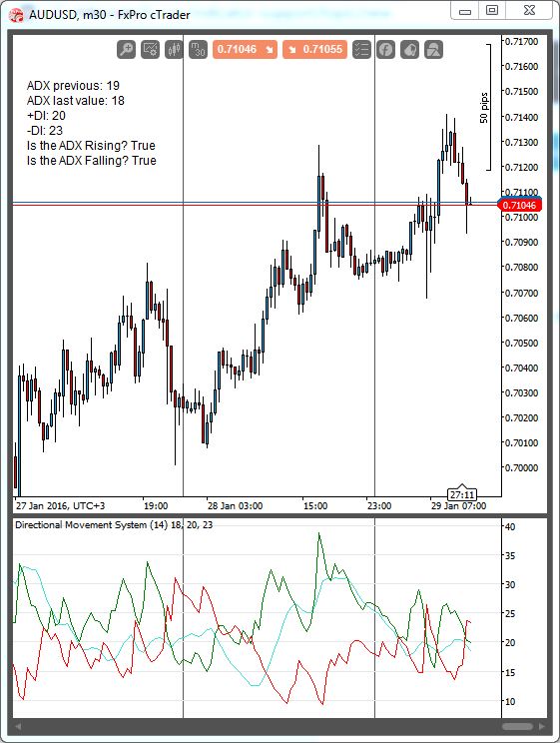Viewport: 560px width, 743px height.
Task: Open the m30 timeframe selector
Action: tap(198, 49)
